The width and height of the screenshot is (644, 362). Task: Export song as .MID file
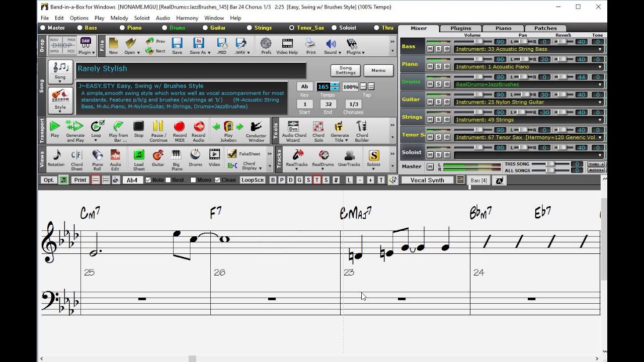pyautogui.click(x=221, y=46)
